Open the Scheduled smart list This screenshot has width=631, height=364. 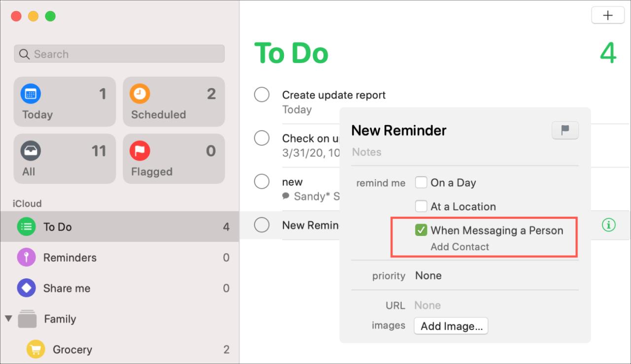tap(174, 101)
